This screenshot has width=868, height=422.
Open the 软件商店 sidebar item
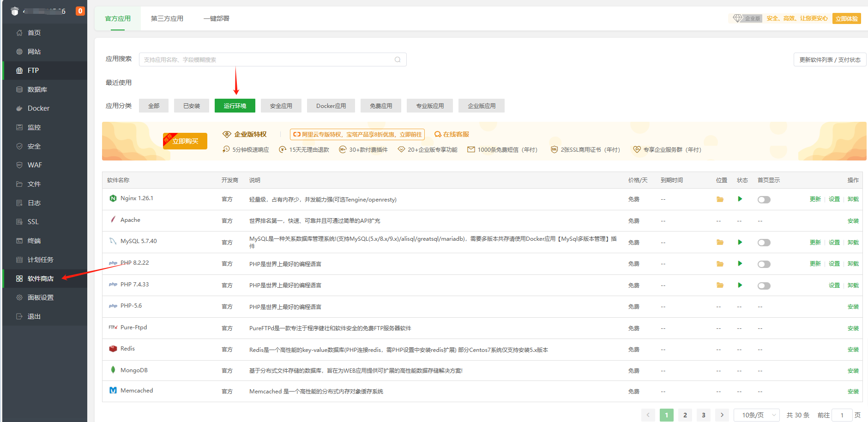pos(45,279)
